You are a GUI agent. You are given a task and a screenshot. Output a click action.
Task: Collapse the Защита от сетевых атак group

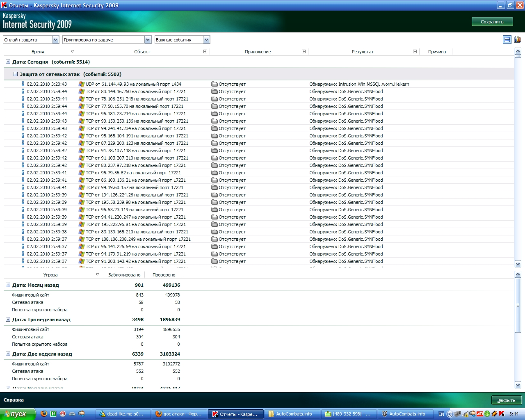[x=15, y=74]
